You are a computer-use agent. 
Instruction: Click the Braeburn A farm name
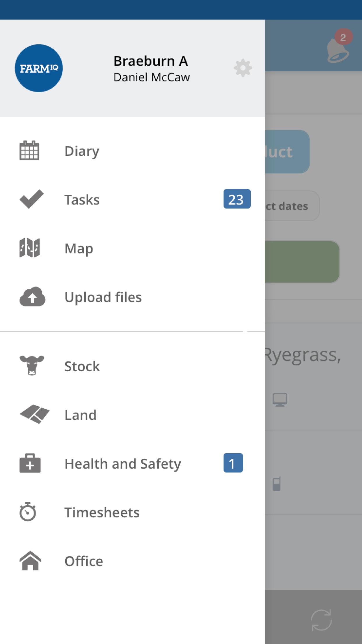point(151,61)
